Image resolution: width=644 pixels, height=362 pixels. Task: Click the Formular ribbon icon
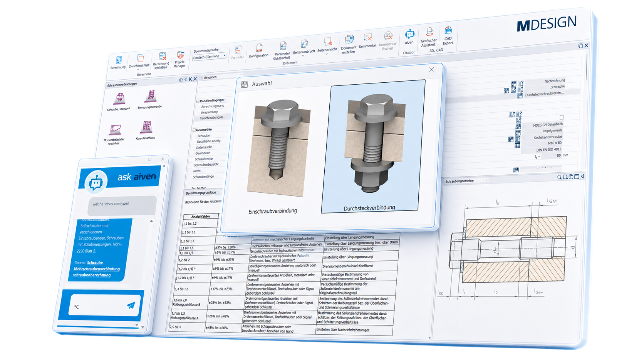(238, 52)
